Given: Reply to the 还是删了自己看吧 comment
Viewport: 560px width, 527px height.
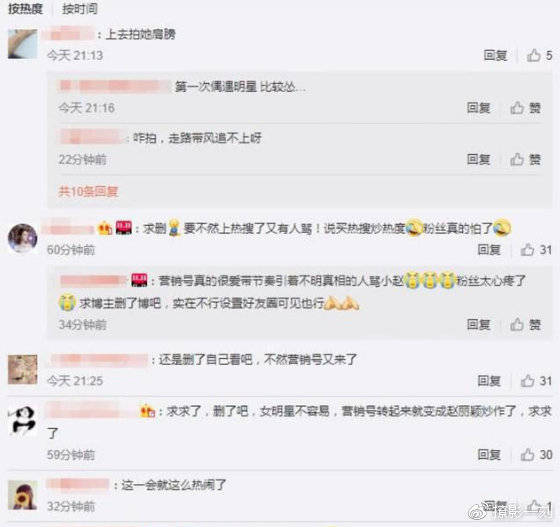Looking at the screenshot, I should click(489, 381).
